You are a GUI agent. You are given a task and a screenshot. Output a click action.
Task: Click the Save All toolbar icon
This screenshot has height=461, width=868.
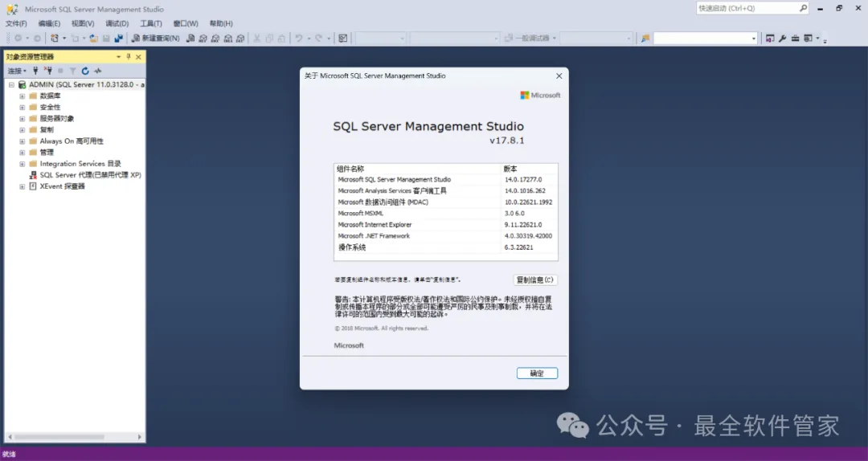click(118, 39)
